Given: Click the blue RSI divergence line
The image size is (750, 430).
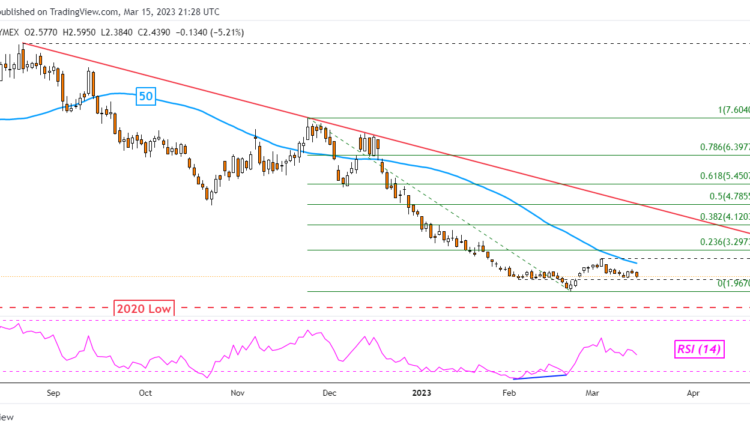Looking at the screenshot, I should 540,376.
